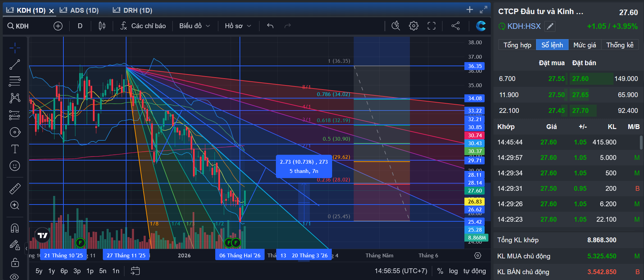Open the geometric shapes tool
This screenshot has height=280, width=644.
(15, 132)
